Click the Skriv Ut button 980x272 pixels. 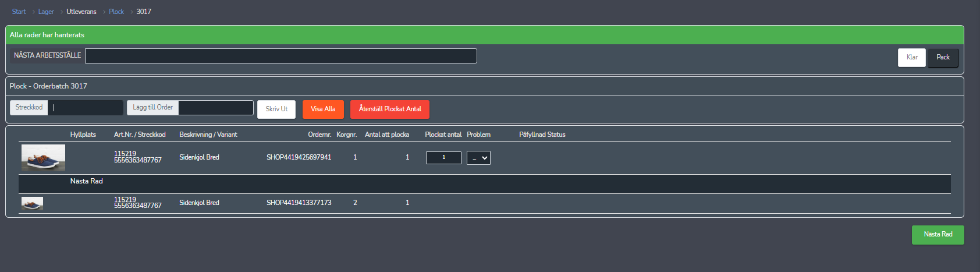(276, 109)
